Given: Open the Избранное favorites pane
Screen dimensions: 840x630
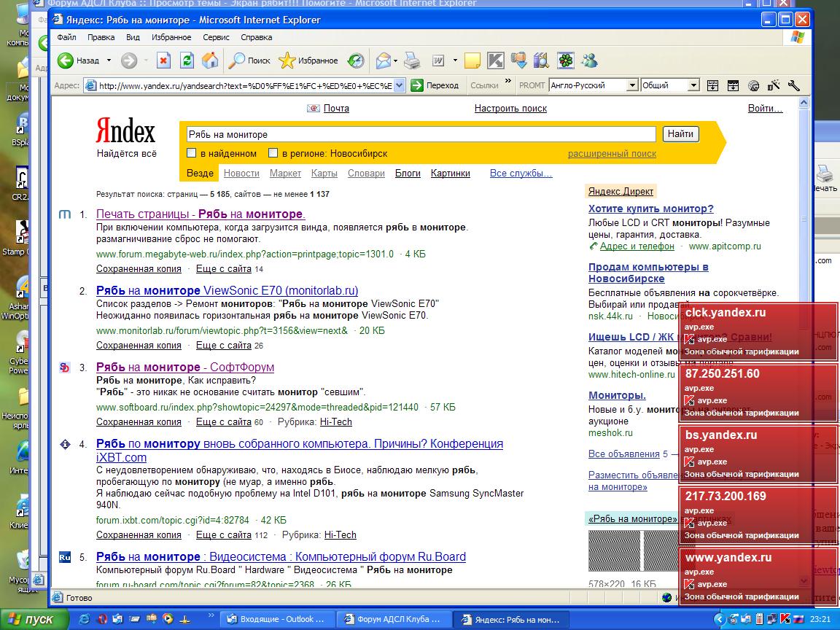Looking at the screenshot, I should pyautogui.click(x=308, y=61).
